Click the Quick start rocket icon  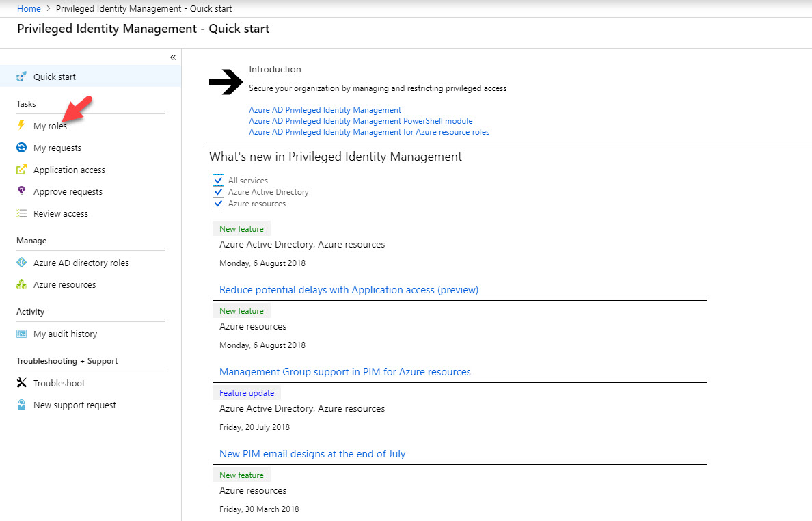(21, 77)
